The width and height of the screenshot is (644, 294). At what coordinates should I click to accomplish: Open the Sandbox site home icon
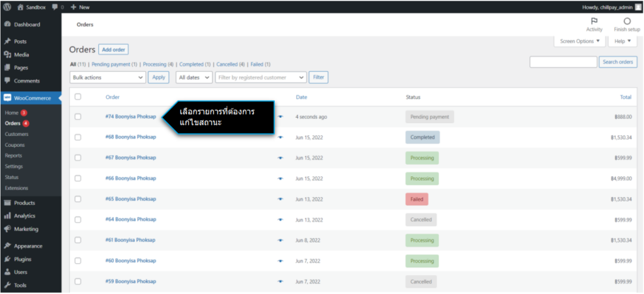click(x=21, y=7)
